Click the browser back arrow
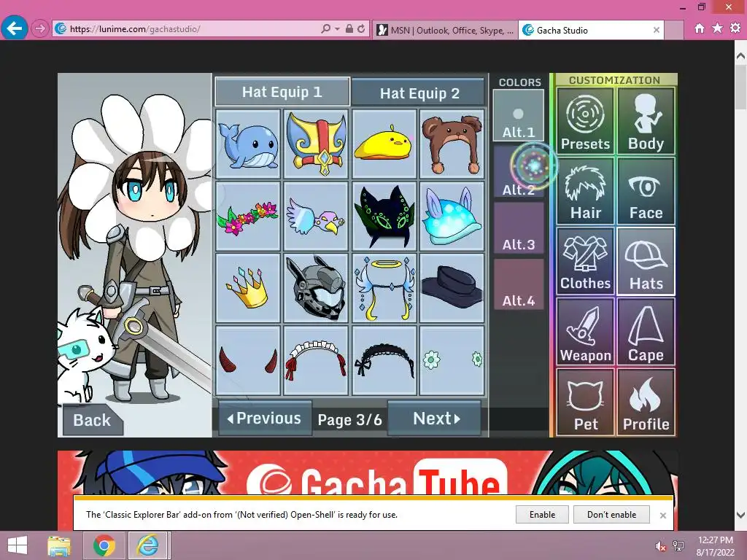This screenshot has height=560, width=747. (15, 28)
